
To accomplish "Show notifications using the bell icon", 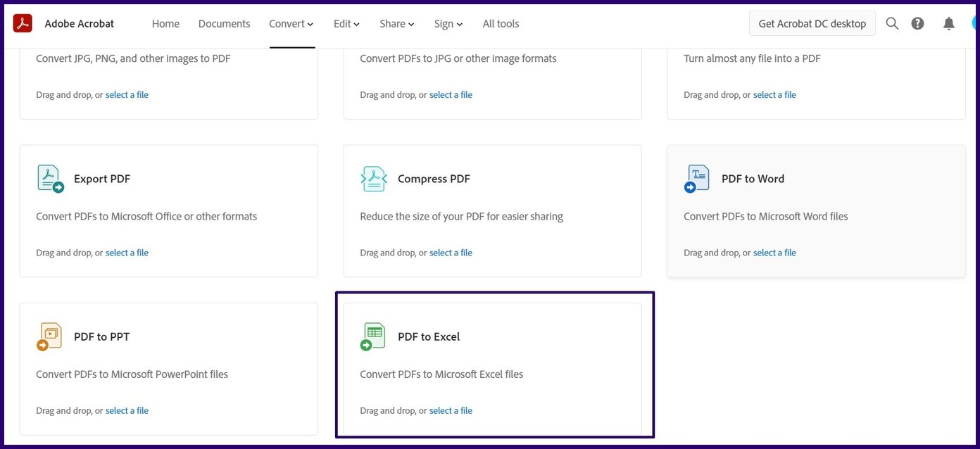I will [948, 23].
